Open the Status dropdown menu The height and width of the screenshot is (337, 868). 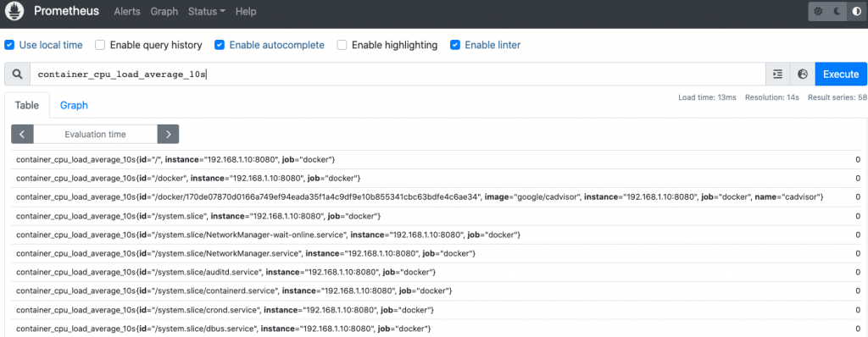(x=207, y=11)
